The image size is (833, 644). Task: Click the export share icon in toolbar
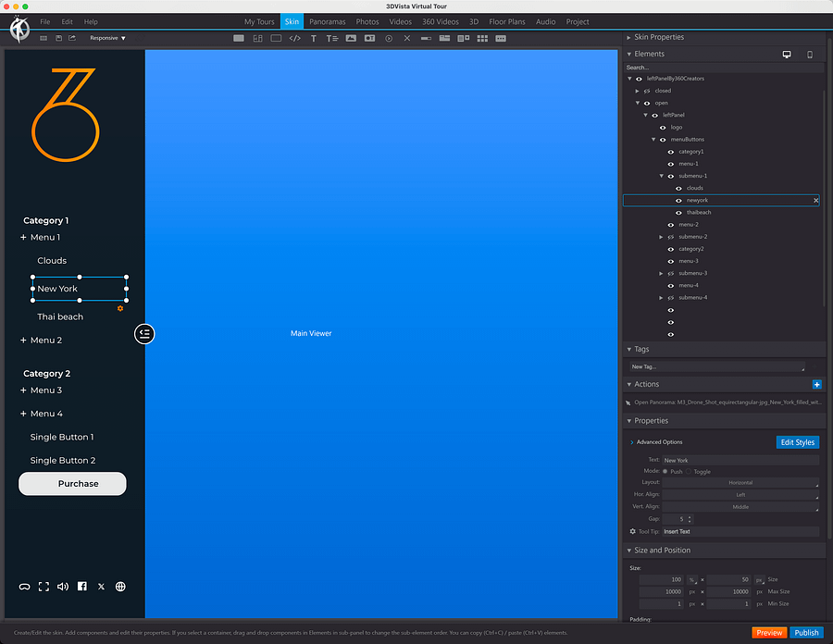[x=72, y=38]
